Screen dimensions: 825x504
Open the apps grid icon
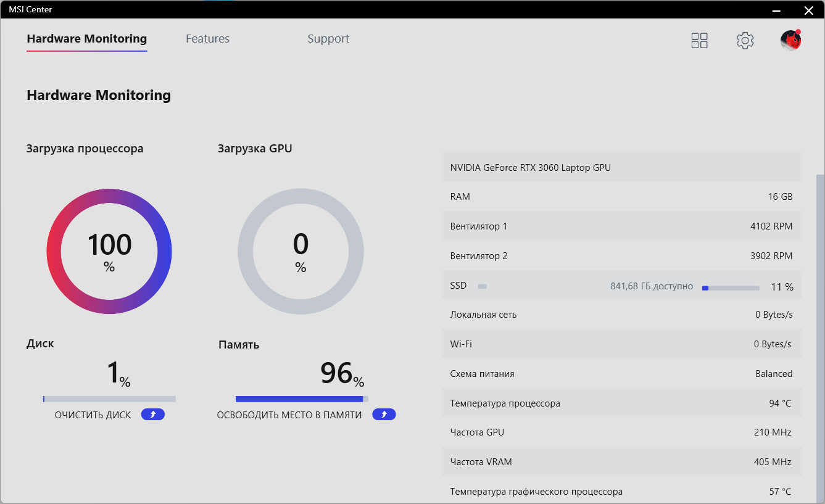(x=699, y=41)
